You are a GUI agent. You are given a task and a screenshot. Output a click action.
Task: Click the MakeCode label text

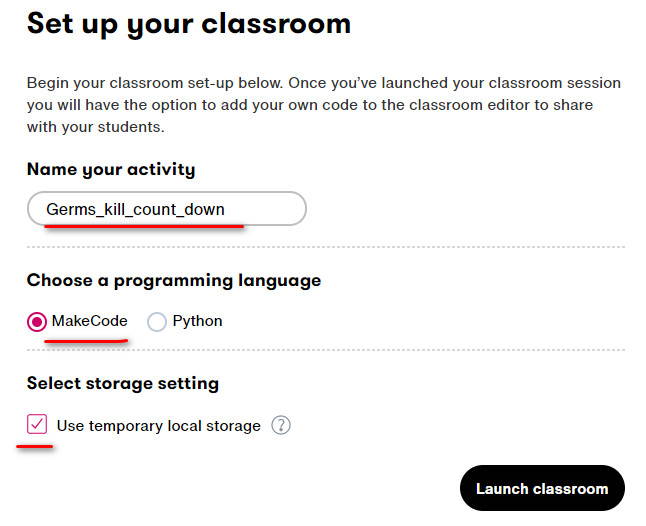(x=90, y=321)
